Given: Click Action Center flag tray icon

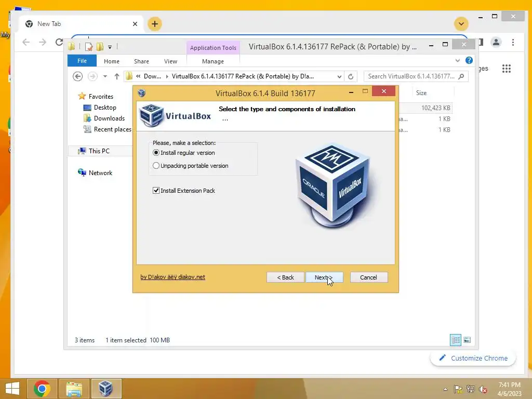Looking at the screenshot, I should pos(458,389).
